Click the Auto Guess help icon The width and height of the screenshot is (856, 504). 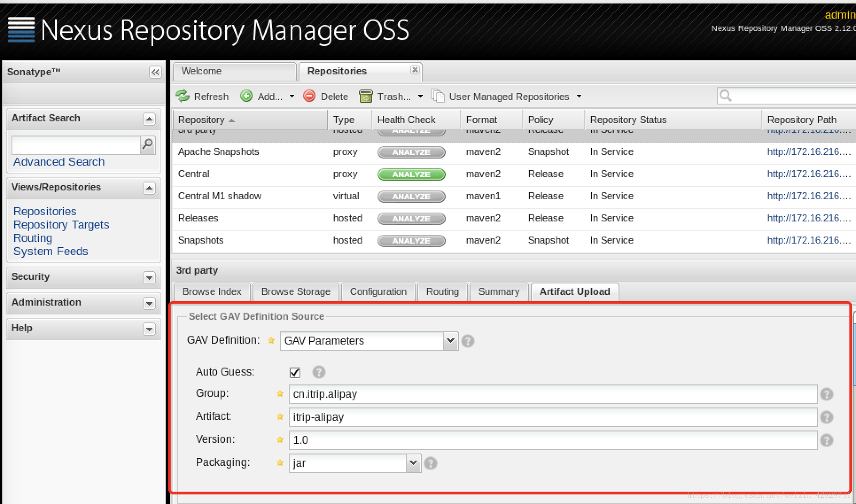click(x=319, y=372)
